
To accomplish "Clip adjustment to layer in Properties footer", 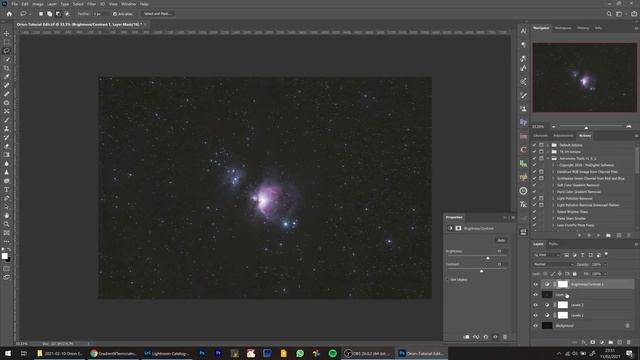I will (x=466, y=337).
